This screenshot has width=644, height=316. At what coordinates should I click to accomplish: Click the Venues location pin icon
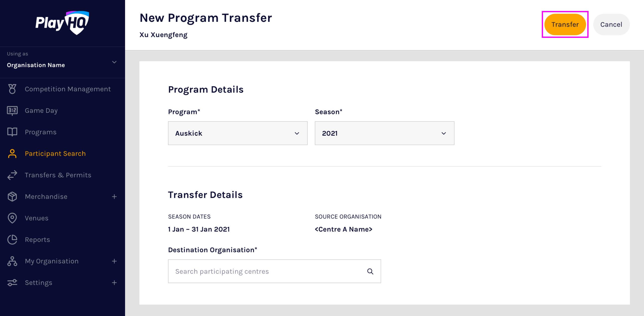tap(12, 218)
